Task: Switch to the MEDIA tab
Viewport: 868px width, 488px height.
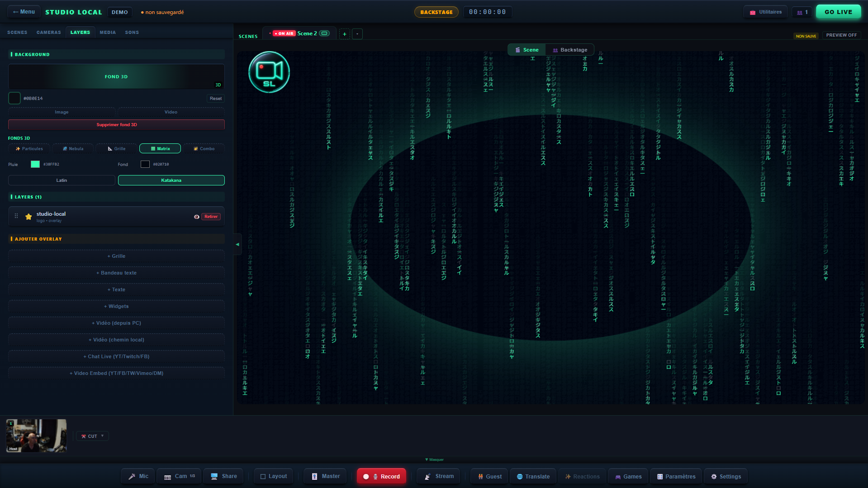Action: (108, 33)
